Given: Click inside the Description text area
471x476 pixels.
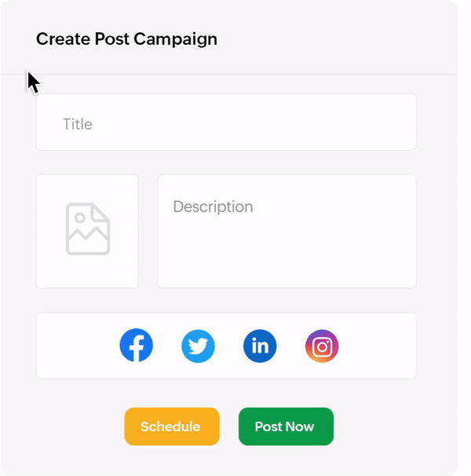Looking at the screenshot, I should pos(287,231).
